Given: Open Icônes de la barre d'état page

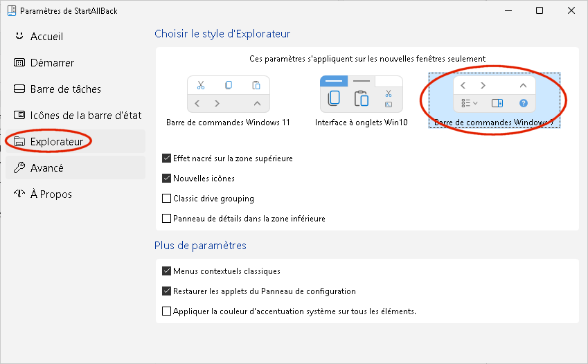Looking at the screenshot, I should coord(75,115).
